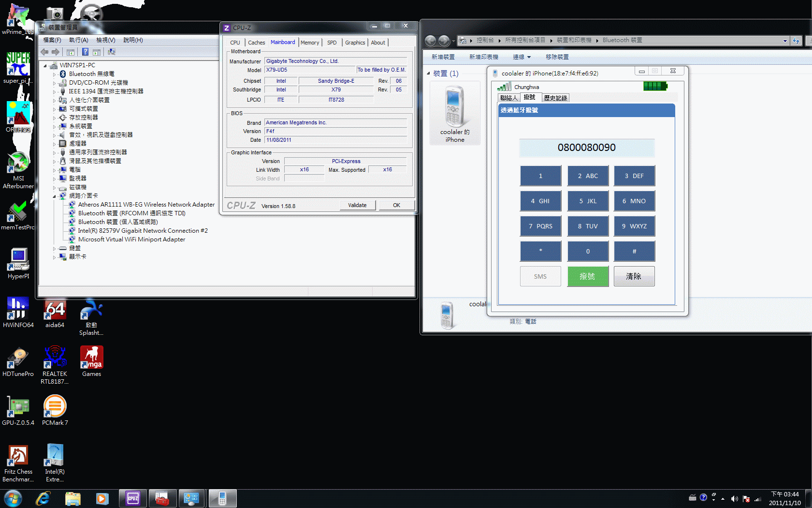Click the add a device toolbar button
Image resolution: width=812 pixels, height=508 pixels.
(x=443, y=57)
